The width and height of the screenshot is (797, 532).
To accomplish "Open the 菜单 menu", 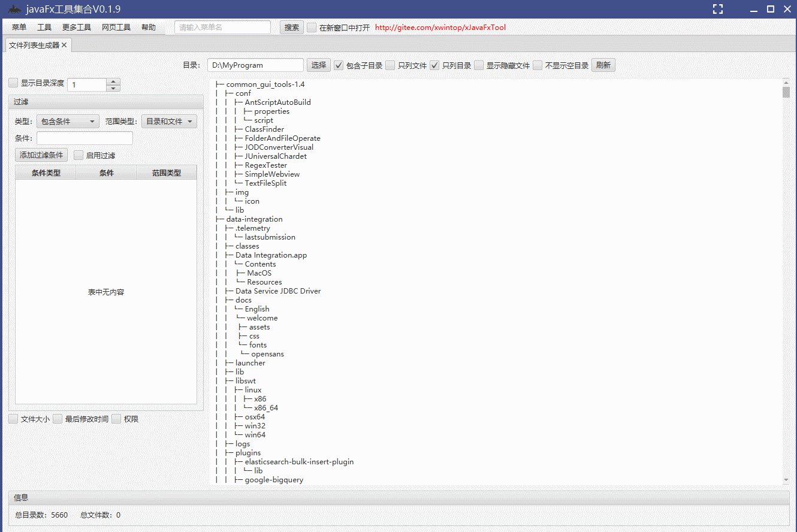I will point(19,28).
